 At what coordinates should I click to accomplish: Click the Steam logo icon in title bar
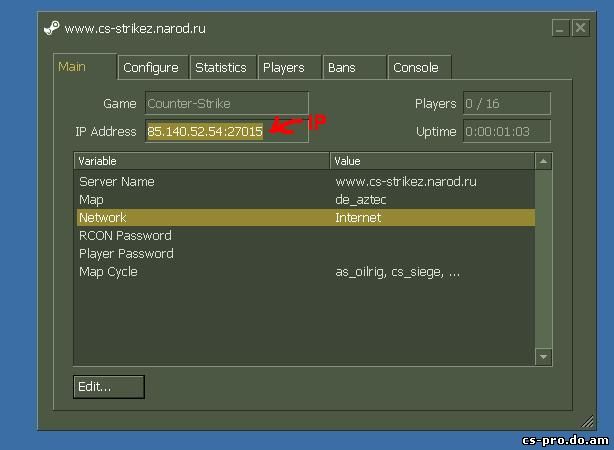[52, 28]
